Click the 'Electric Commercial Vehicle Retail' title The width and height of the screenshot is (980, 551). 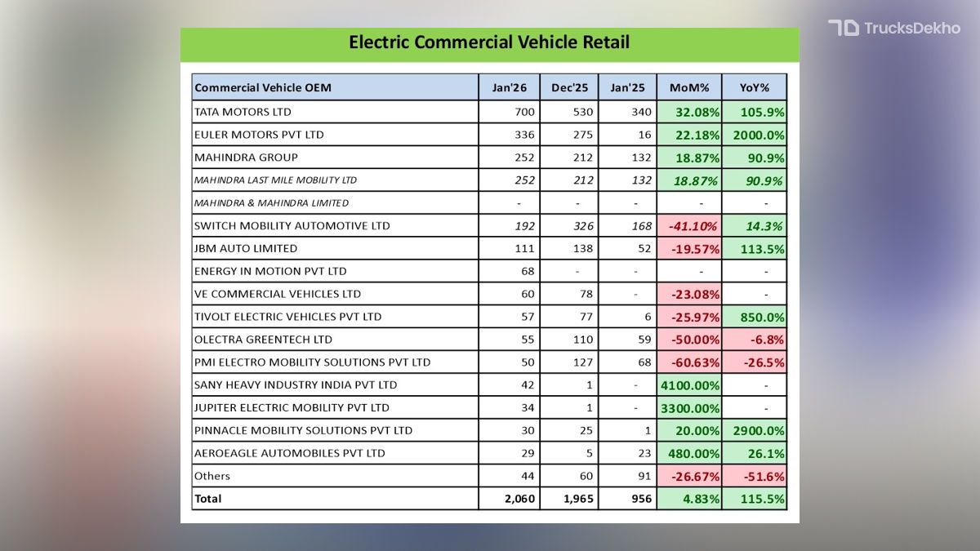489,42
